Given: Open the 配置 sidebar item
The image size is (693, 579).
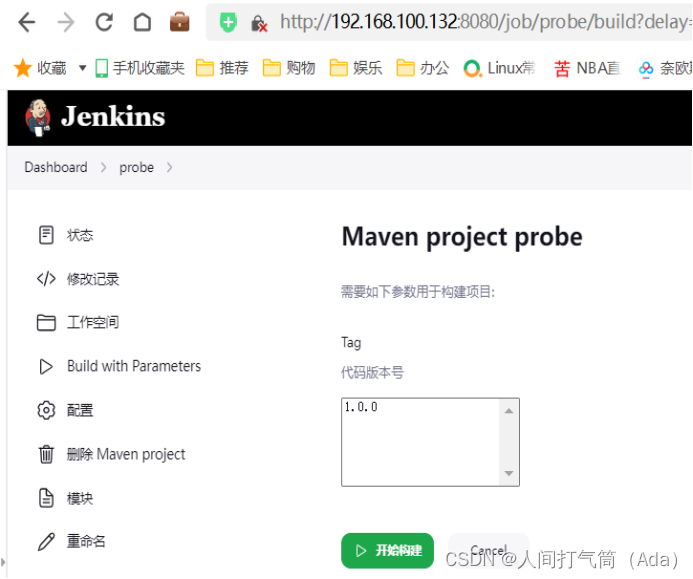Looking at the screenshot, I should 80,410.
